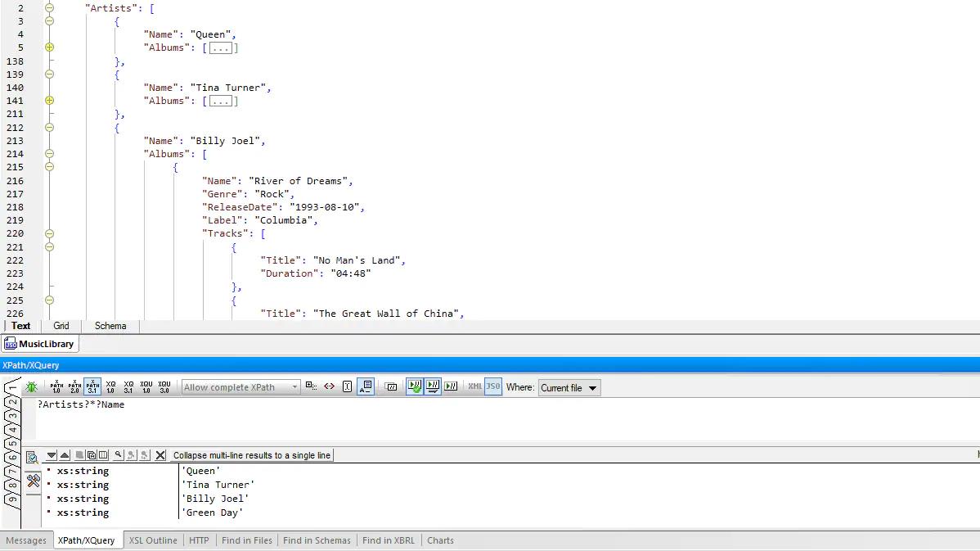Click the evaluate-on-typing play icon

433,386
